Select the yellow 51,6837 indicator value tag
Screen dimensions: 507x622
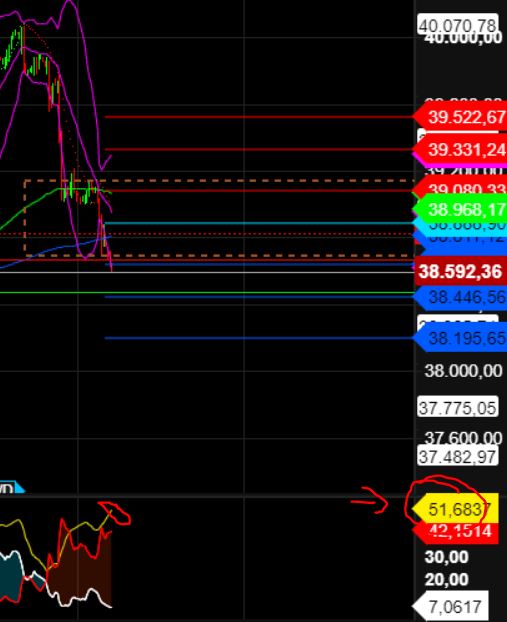tap(456, 509)
